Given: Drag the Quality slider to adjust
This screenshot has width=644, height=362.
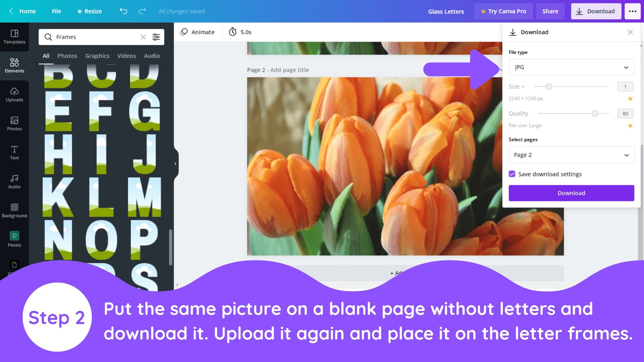Looking at the screenshot, I should coord(595,113).
